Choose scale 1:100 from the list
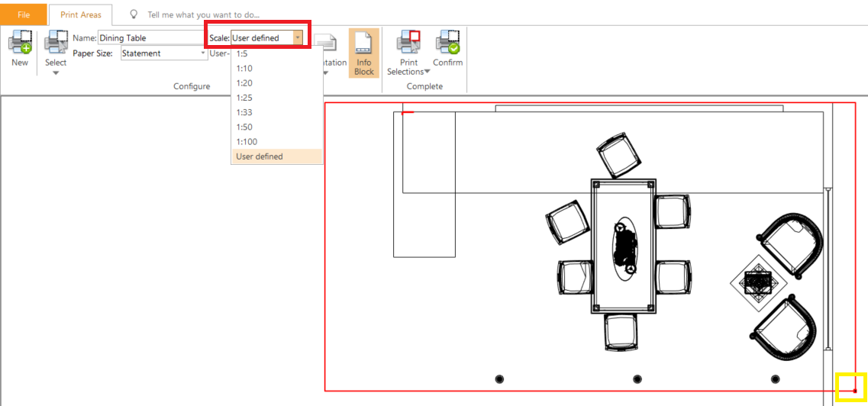 (x=277, y=142)
